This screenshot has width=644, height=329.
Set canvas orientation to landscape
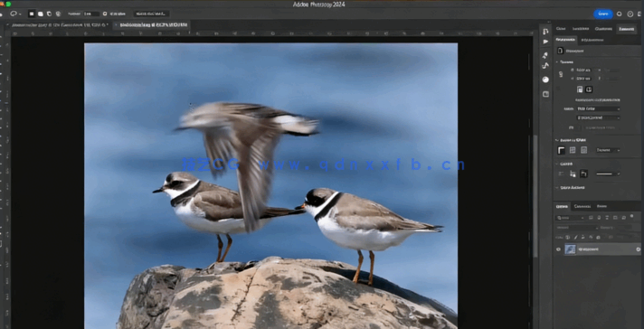click(x=589, y=89)
